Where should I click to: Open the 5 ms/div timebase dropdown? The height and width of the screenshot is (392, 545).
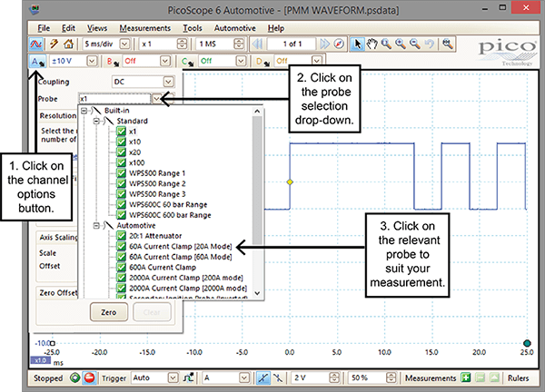point(124,44)
